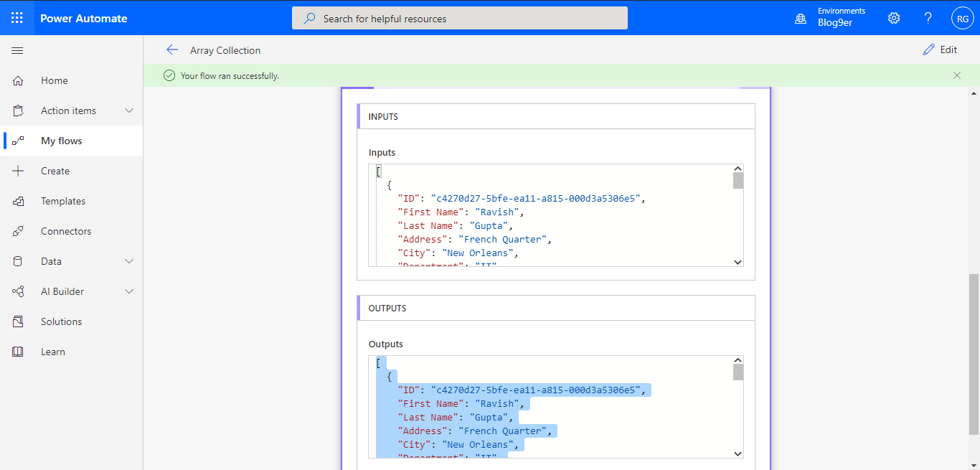Click the Learn book icon
Viewport: 980px width, 470px height.
click(x=19, y=352)
